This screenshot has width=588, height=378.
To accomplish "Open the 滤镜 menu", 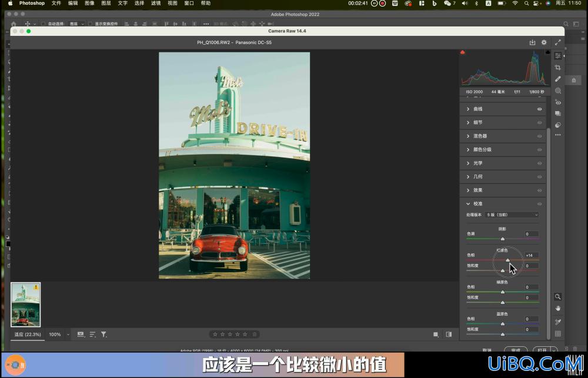I will point(156,3).
